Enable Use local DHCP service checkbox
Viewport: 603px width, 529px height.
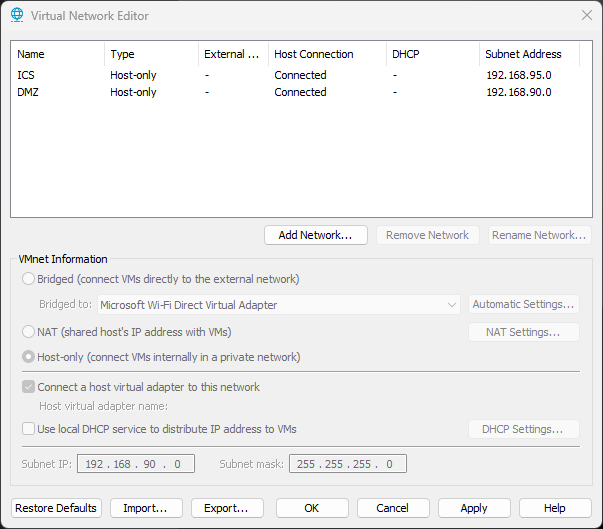(29, 429)
